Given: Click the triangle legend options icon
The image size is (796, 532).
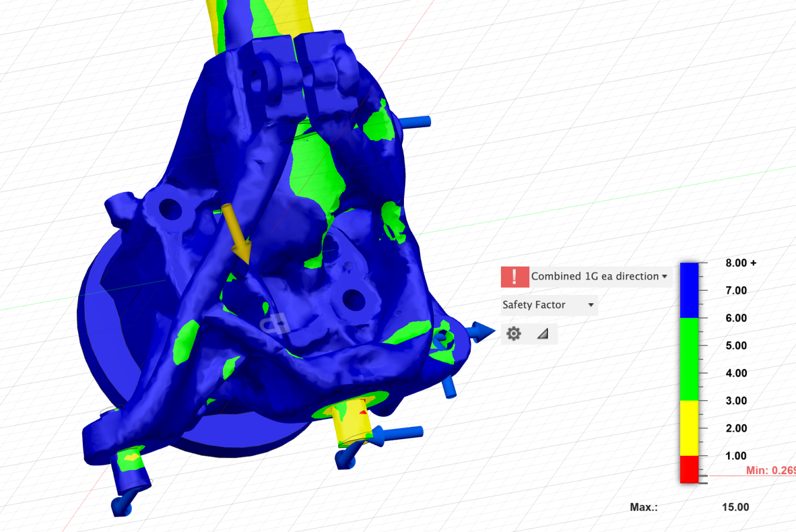Looking at the screenshot, I should click(542, 334).
